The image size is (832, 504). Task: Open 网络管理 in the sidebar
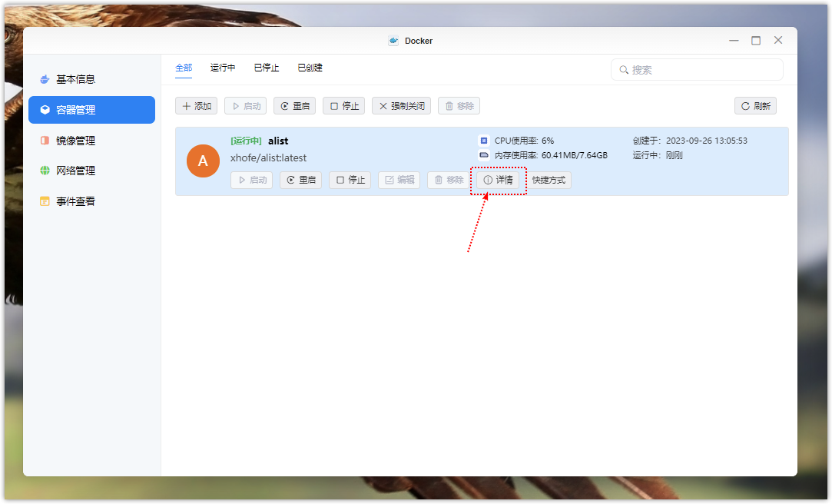(x=91, y=171)
